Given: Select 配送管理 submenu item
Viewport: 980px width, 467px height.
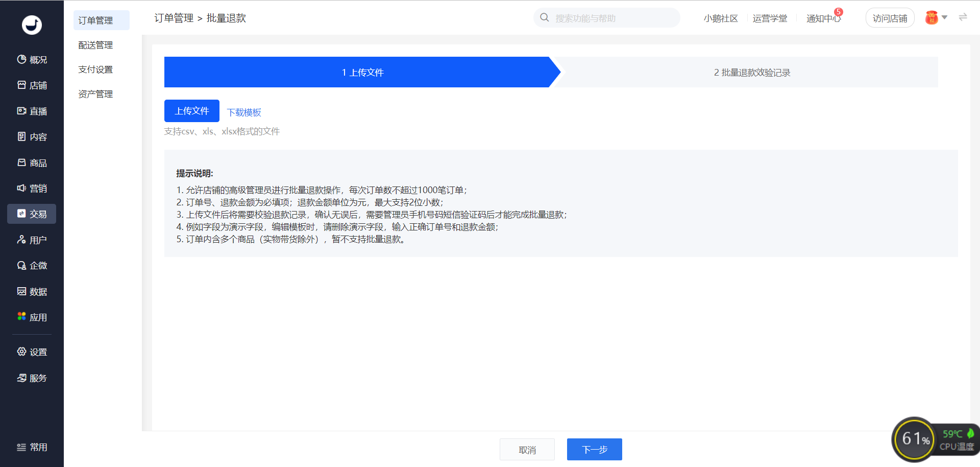Looking at the screenshot, I should 95,45.
